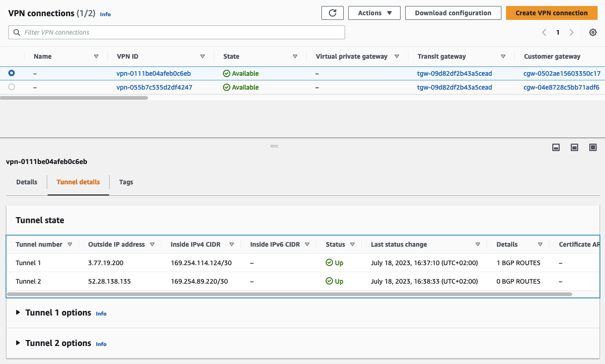The image size is (605, 364).
Task: Open the Actions dropdown menu
Action: (x=374, y=13)
